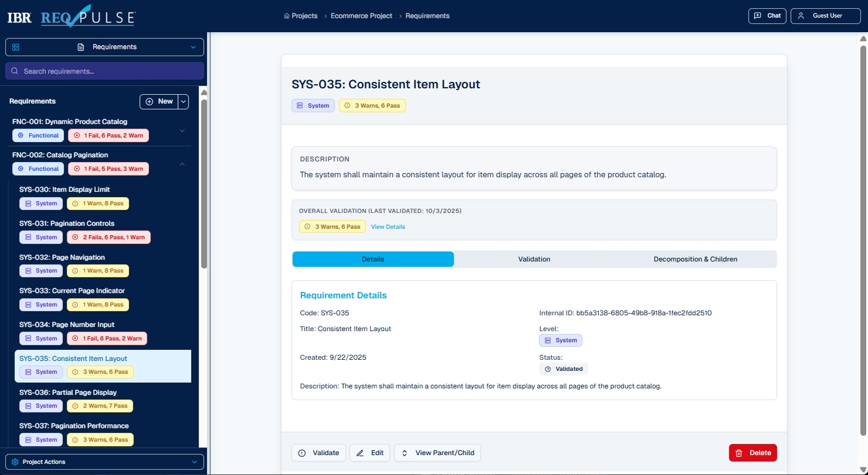Click the View Details link

point(387,226)
